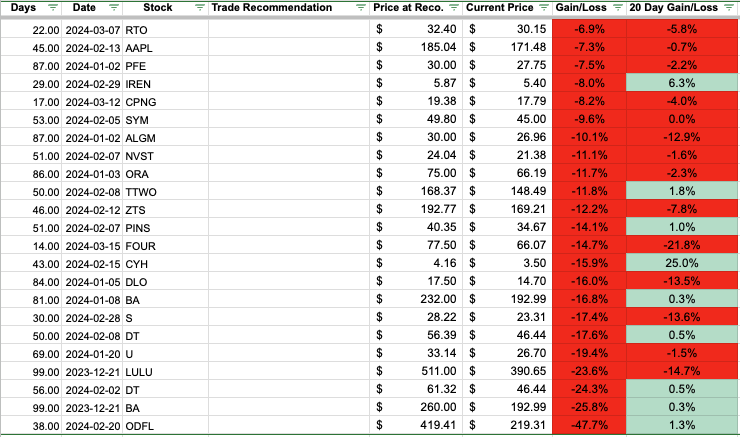Select the -25.8% gain/loss cell

[x=589, y=407]
